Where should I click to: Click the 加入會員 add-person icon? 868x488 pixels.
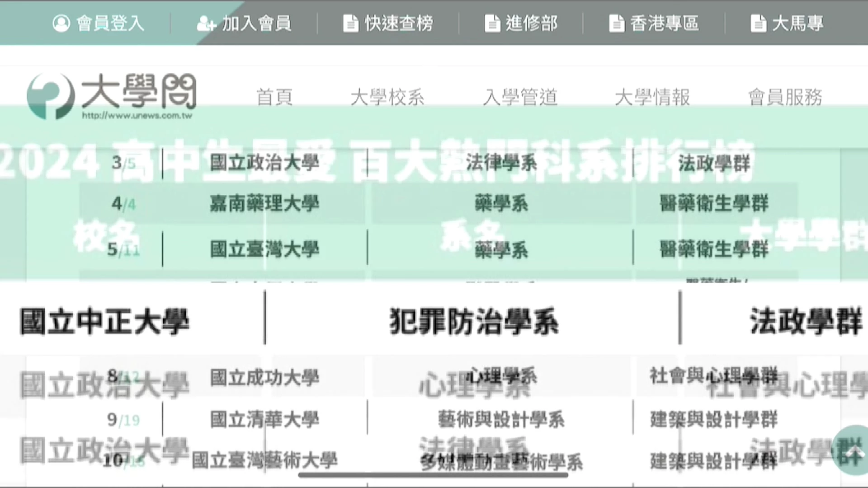pyautogui.click(x=206, y=23)
